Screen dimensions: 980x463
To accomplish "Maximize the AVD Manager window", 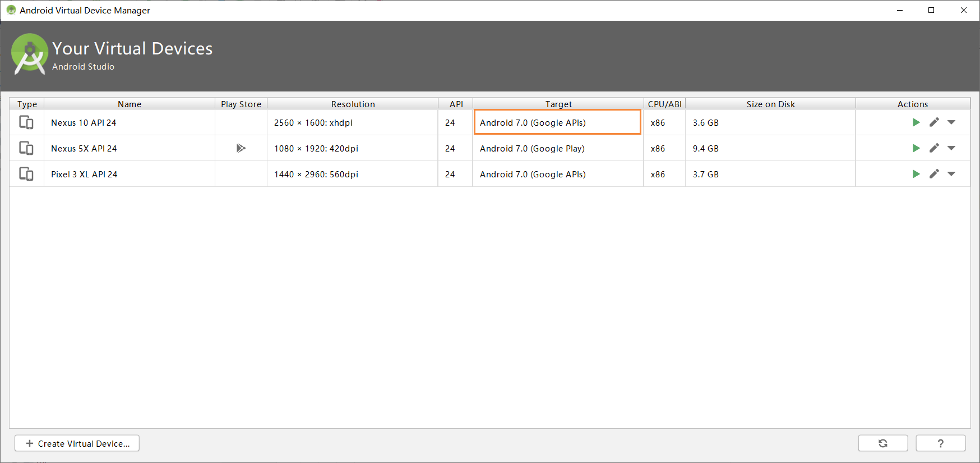I will (931, 10).
